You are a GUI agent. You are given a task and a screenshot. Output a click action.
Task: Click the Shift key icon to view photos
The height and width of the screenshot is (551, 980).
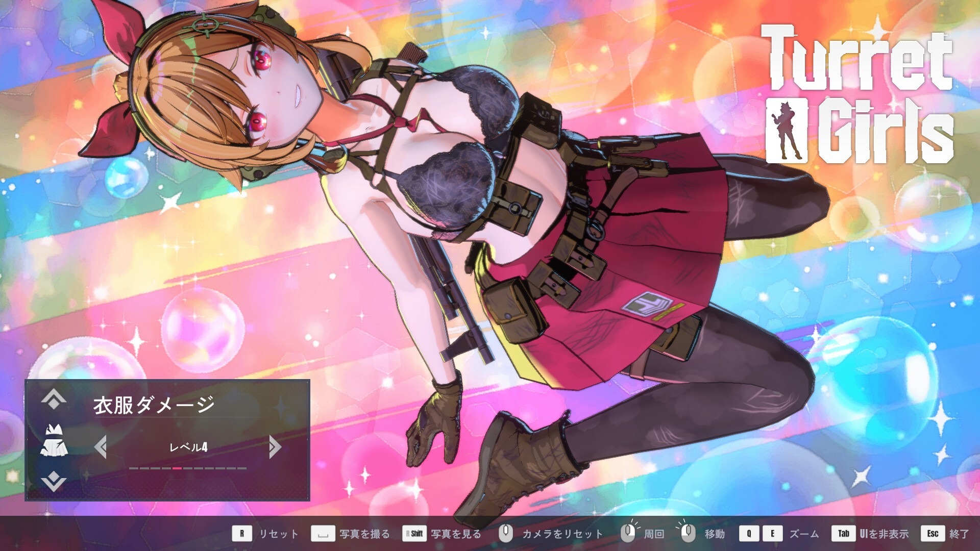[x=414, y=534]
